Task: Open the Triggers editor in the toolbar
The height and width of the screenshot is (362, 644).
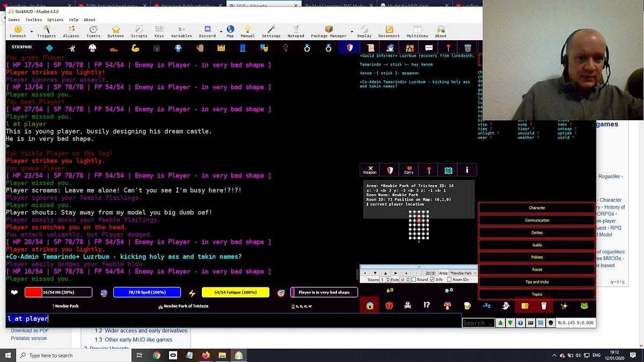Action: pos(46,32)
